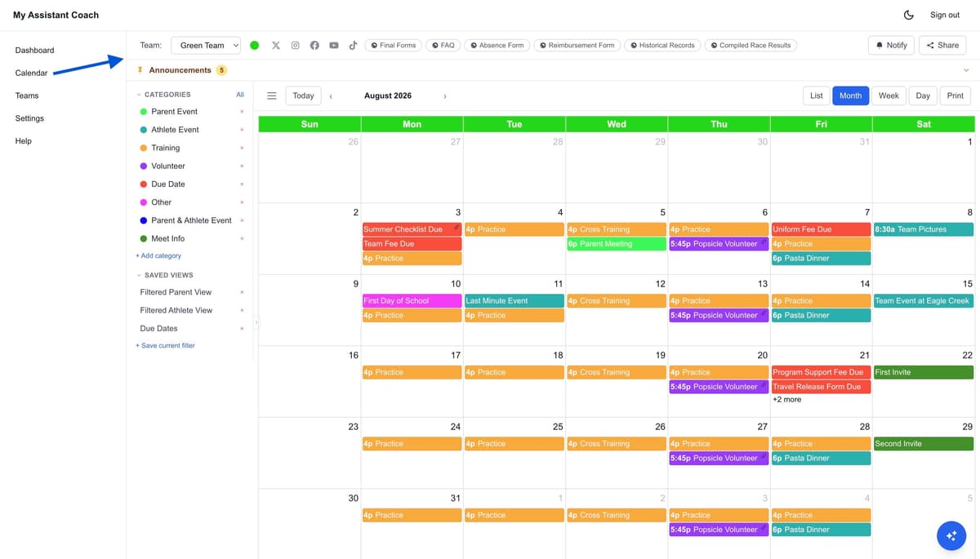Image resolution: width=980 pixels, height=559 pixels.
Task: Show All categories via the All link
Action: point(240,95)
